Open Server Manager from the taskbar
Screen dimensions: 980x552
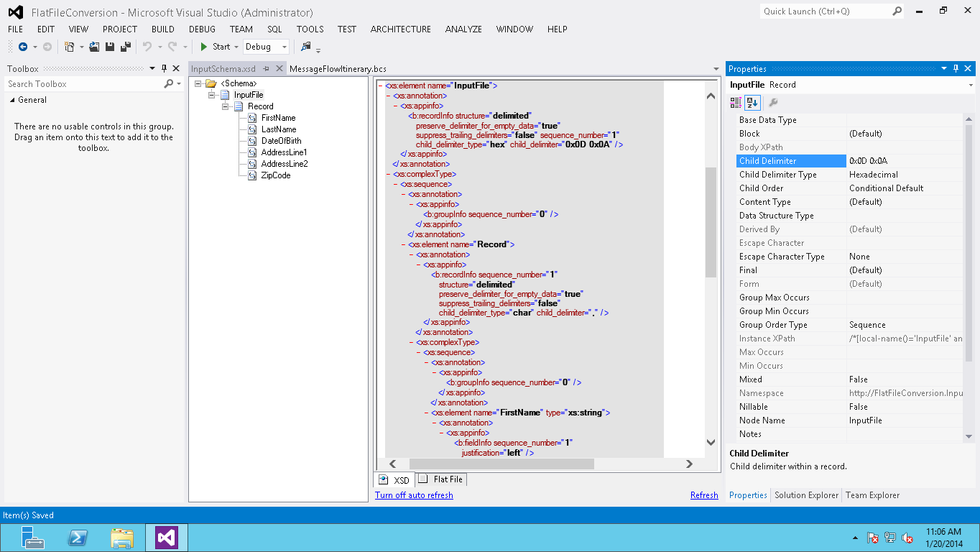[33, 537]
